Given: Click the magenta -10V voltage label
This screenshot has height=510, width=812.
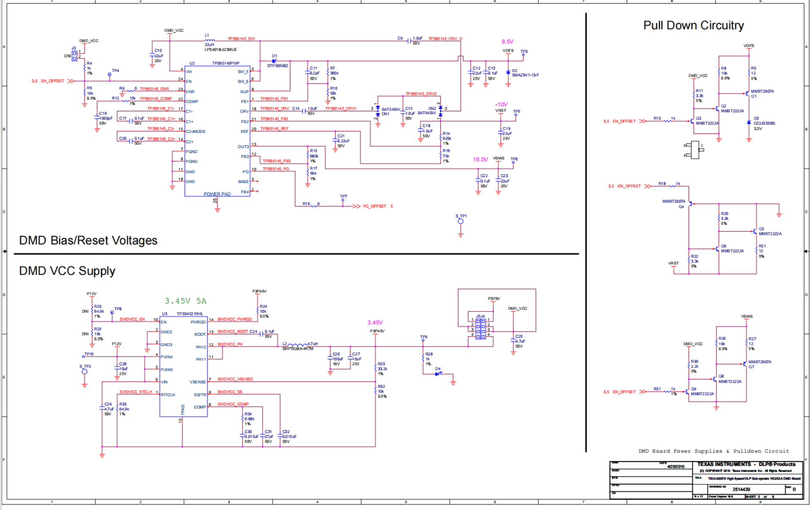Looking at the screenshot, I should click(501, 104).
